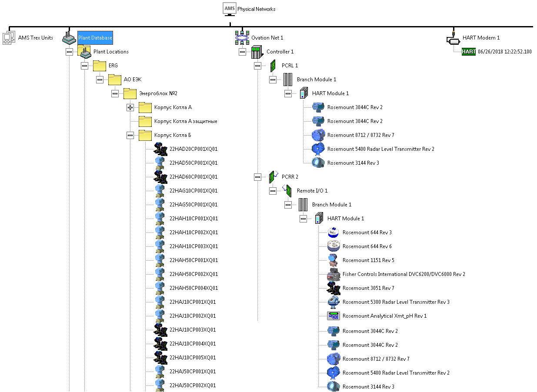The height and width of the screenshot is (392, 537).
Task: Click Rosemount 5400 Radar Level Transmitter Rev 2 label under PCRL 1
Action: point(380,149)
